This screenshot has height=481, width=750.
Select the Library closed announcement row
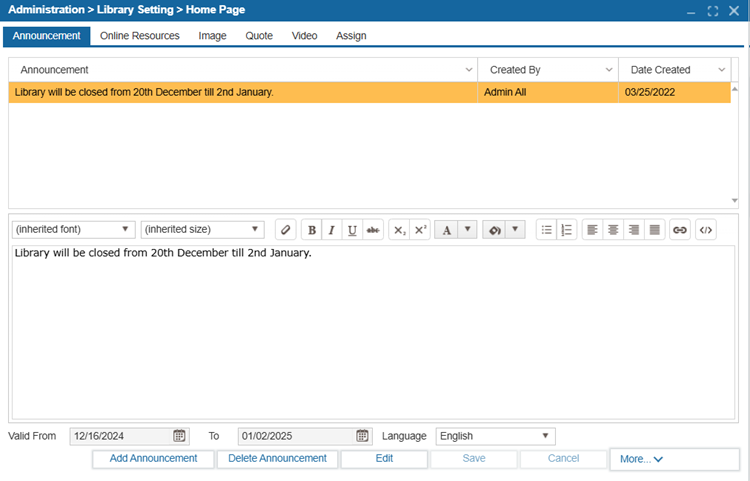369,92
